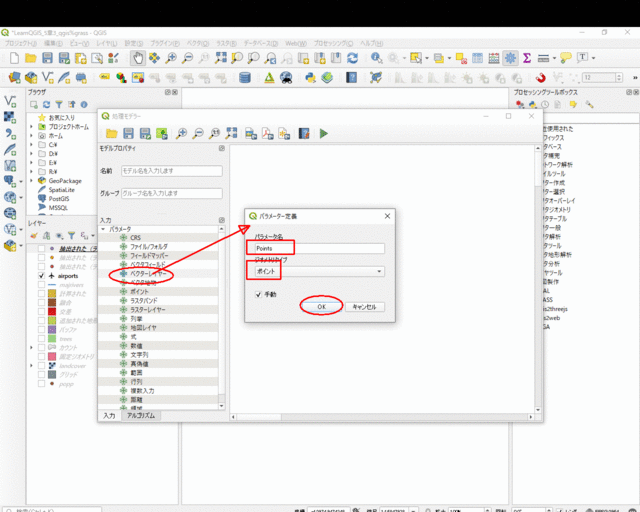Click the filter funnel icon in Layers panel
The image size is (640, 512).
point(71,236)
